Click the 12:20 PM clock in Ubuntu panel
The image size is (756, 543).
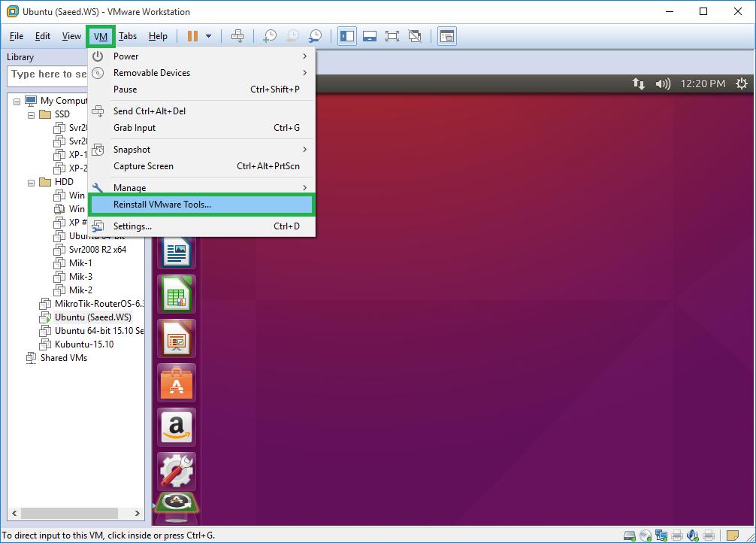pos(703,84)
